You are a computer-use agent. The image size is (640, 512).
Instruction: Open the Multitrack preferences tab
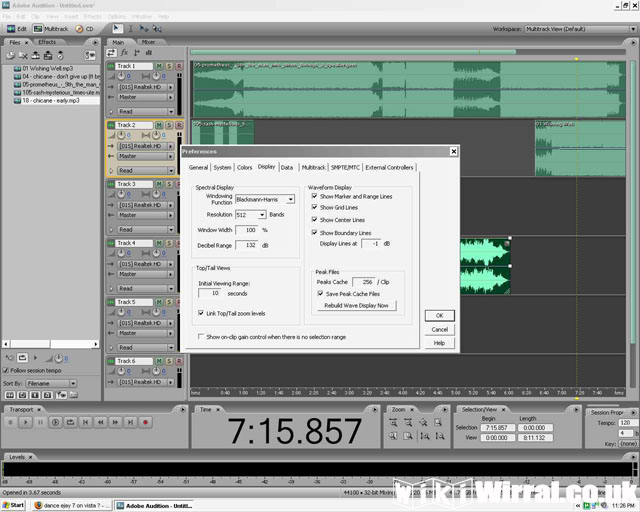click(x=313, y=167)
